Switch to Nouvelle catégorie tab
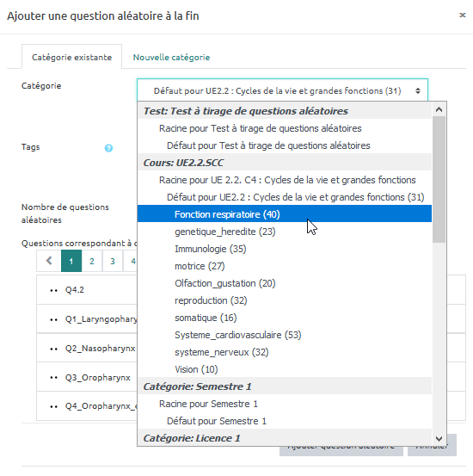Image resolution: width=473 pixels, height=476 pixels. pos(171,57)
